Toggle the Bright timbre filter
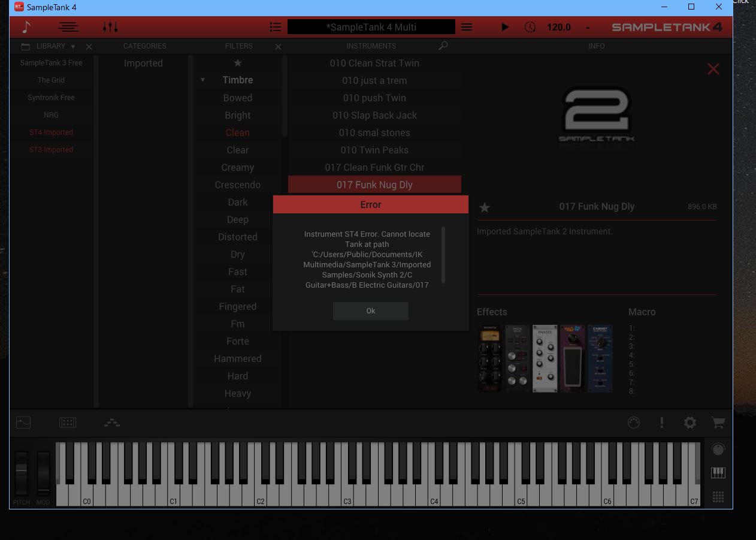 click(x=238, y=115)
